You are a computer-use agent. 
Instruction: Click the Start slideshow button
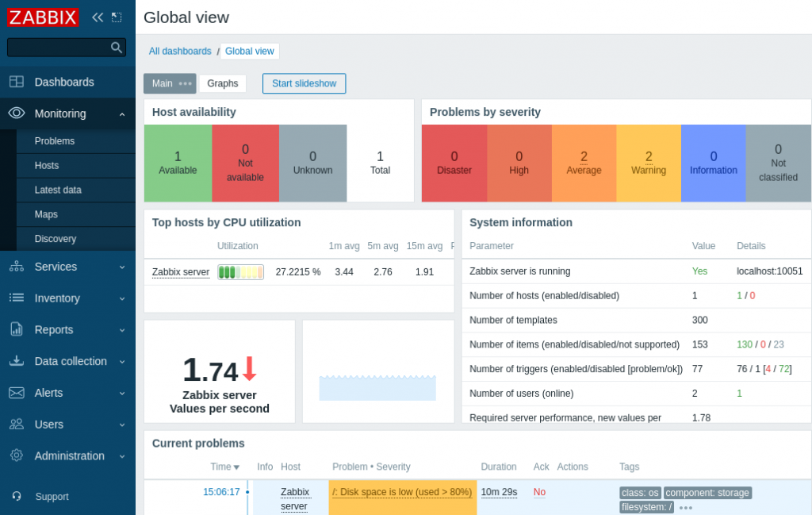click(304, 83)
